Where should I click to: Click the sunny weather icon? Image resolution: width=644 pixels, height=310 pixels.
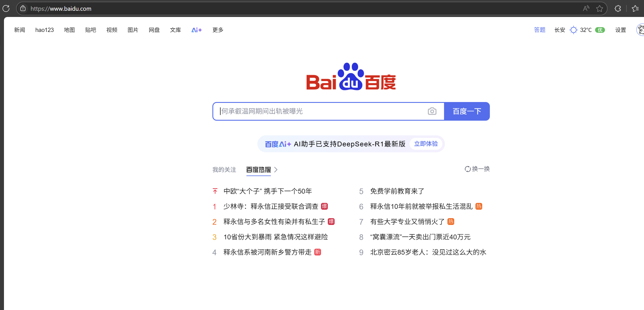(573, 30)
